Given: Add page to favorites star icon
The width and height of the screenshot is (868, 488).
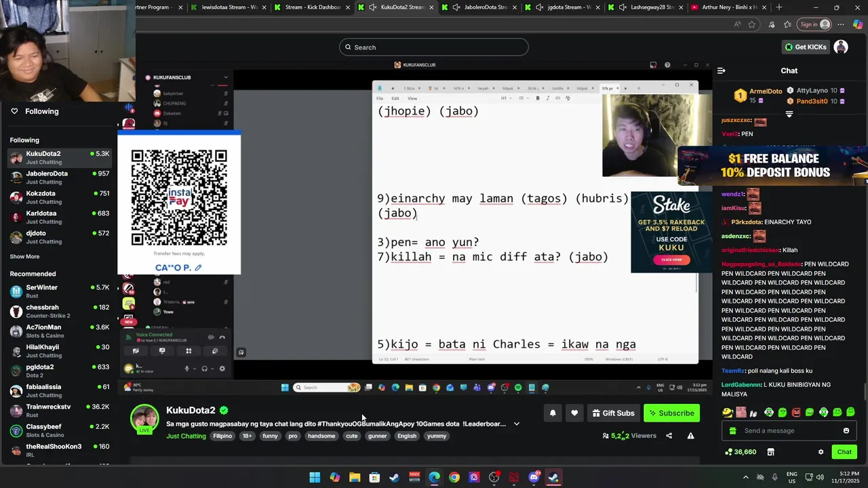Looking at the screenshot, I should coord(752,24).
